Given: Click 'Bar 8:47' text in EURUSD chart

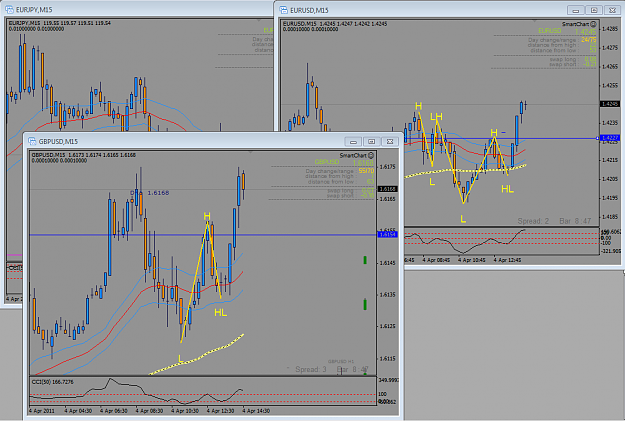Looking at the screenshot, I should click(575, 221).
